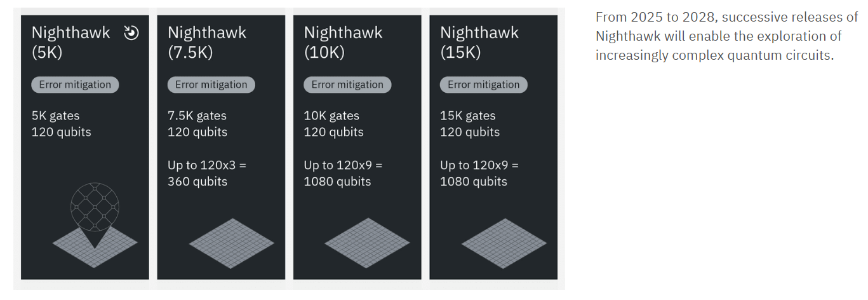
Task: Click 'Up to 120x3 = 360 qubits' text
Action: tap(206, 174)
